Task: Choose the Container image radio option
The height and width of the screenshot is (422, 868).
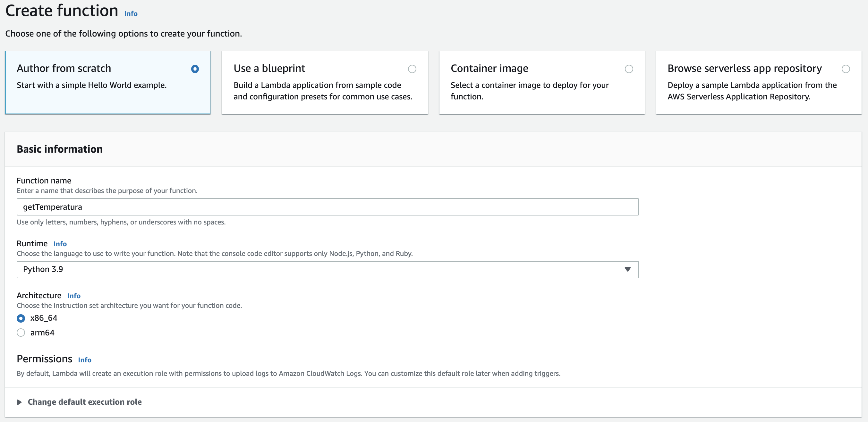Action: pyautogui.click(x=629, y=69)
